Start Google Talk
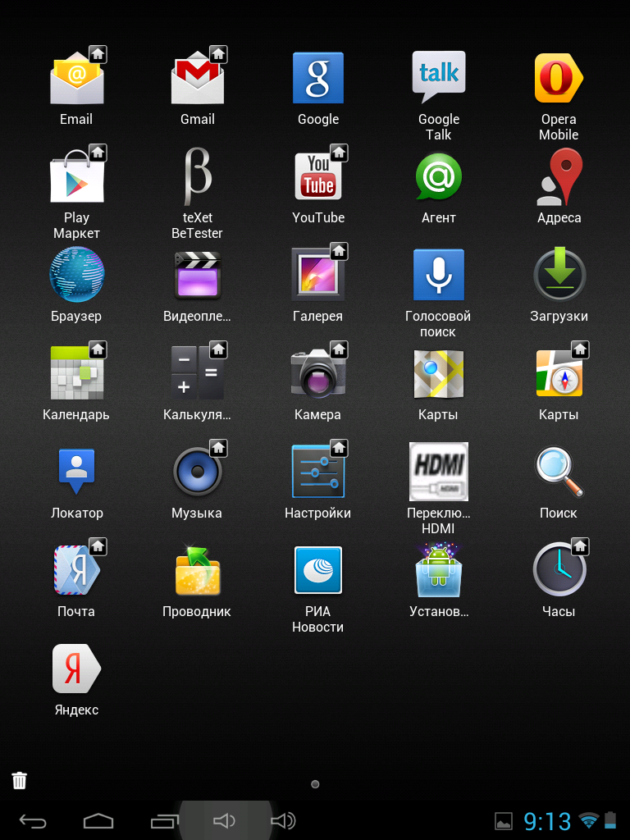This screenshot has width=630, height=840. [439, 76]
